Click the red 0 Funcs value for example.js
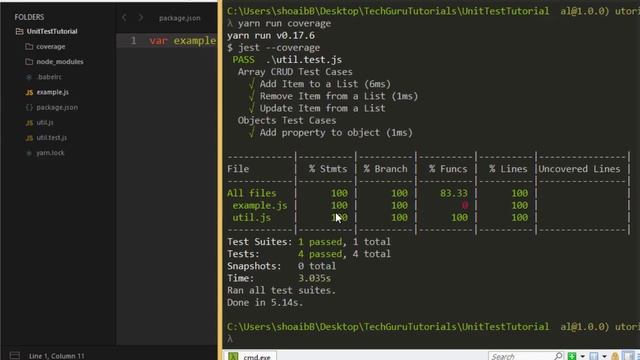 click(464, 206)
